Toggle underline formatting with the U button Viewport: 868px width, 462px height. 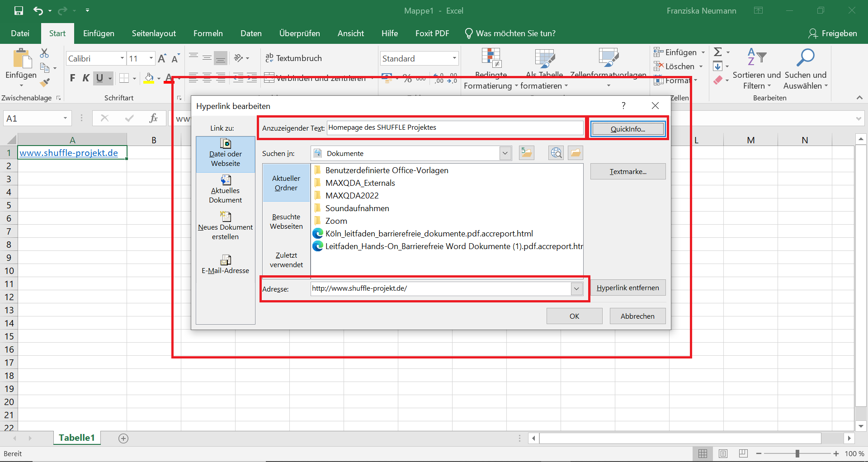coord(100,78)
